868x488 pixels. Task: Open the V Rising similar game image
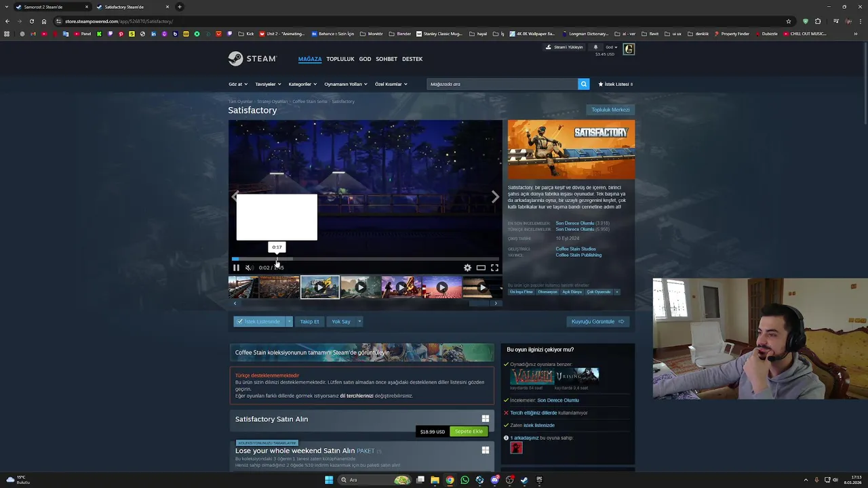point(577,377)
